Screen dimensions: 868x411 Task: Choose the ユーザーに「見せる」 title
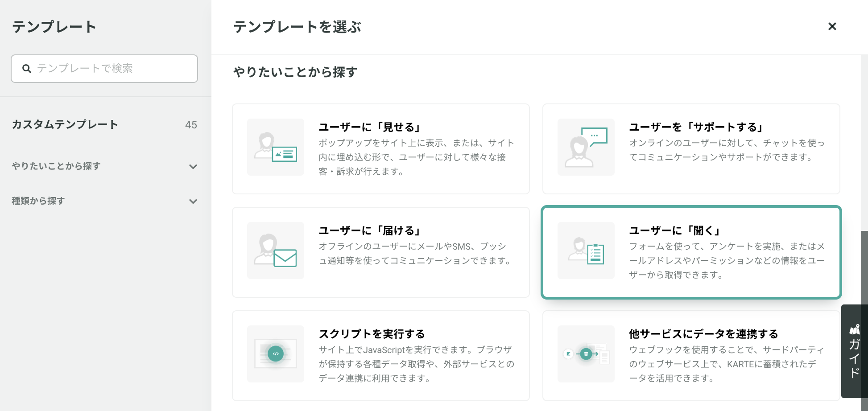point(370,127)
